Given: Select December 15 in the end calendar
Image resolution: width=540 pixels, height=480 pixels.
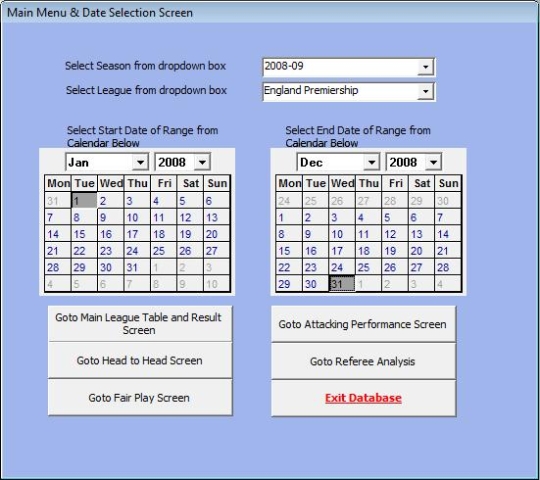Looking at the screenshot, I should point(289,251).
